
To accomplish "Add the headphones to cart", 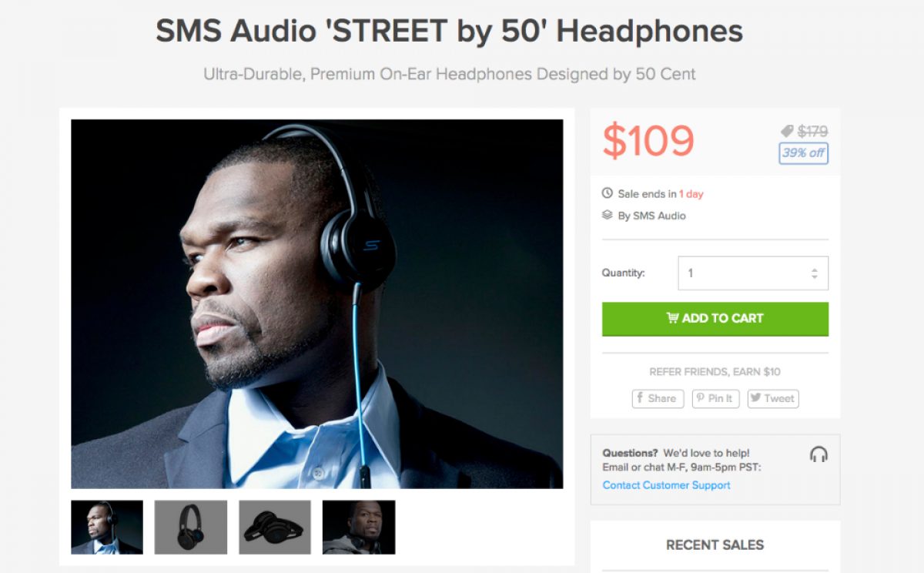I will coord(715,319).
